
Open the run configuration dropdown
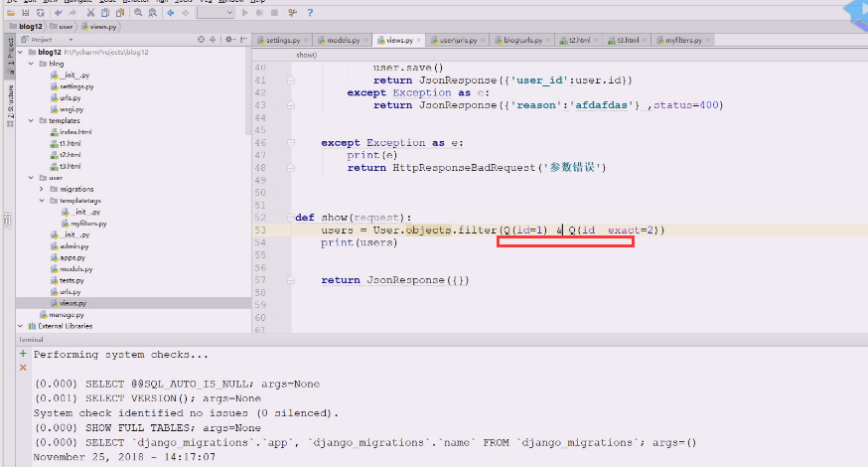216,13
